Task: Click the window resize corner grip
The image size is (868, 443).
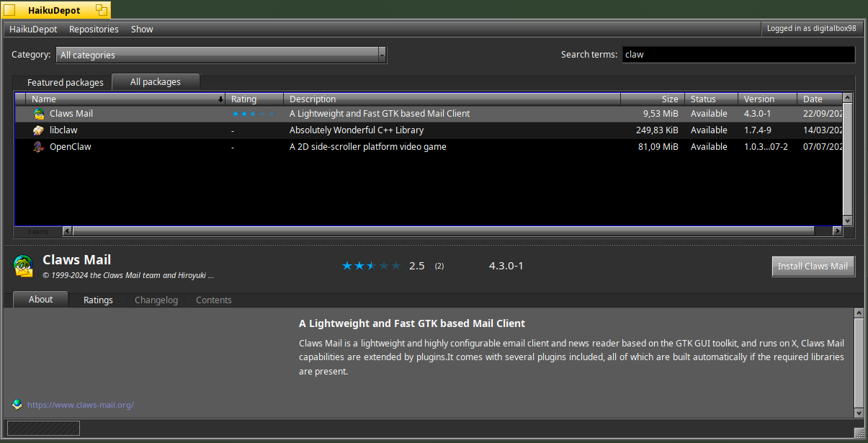Action: pyautogui.click(x=859, y=432)
